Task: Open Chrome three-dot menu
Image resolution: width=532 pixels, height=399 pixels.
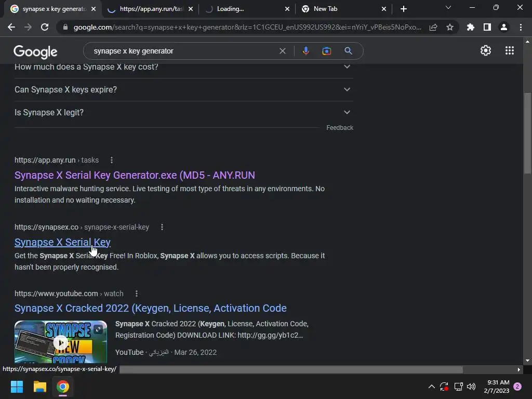Action: (521, 27)
